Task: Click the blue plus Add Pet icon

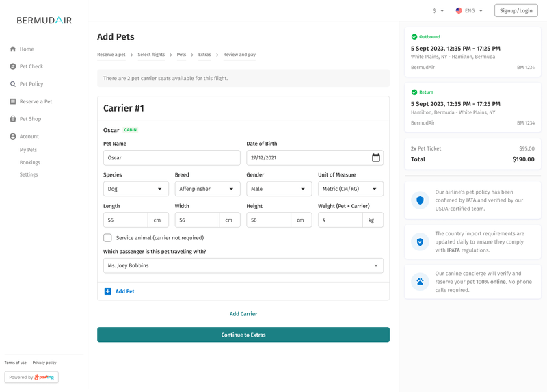Action: click(108, 291)
